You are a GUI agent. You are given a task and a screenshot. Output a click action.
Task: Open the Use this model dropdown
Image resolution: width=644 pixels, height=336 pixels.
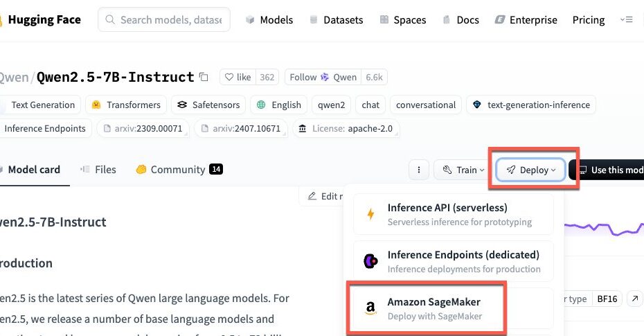pos(607,170)
